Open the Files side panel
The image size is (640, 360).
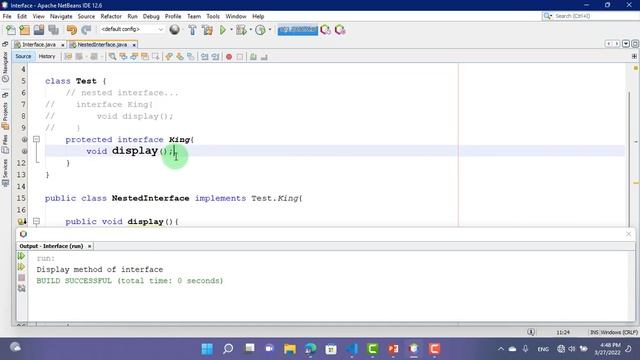click(5, 144)
